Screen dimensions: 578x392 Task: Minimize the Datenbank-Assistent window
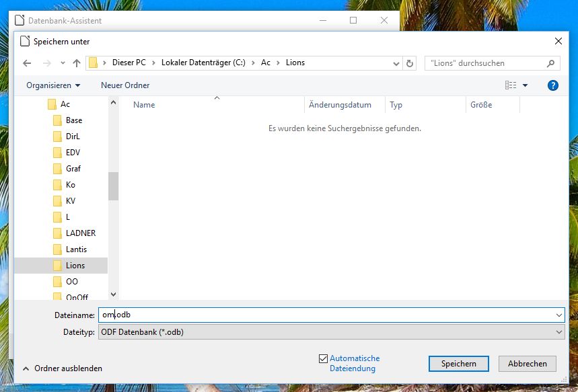[x=323, y=20]
